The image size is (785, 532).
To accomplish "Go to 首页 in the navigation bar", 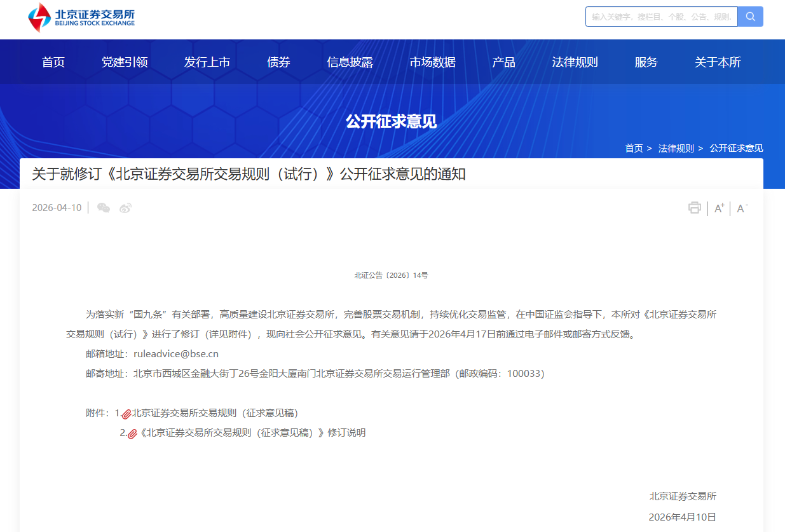I will [53, 62].
